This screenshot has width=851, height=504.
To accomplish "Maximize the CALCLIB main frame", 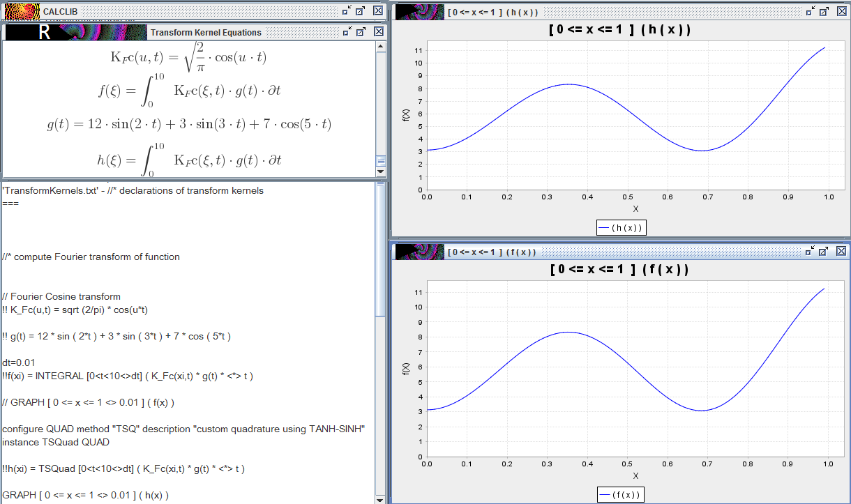I will pos(361,10).
